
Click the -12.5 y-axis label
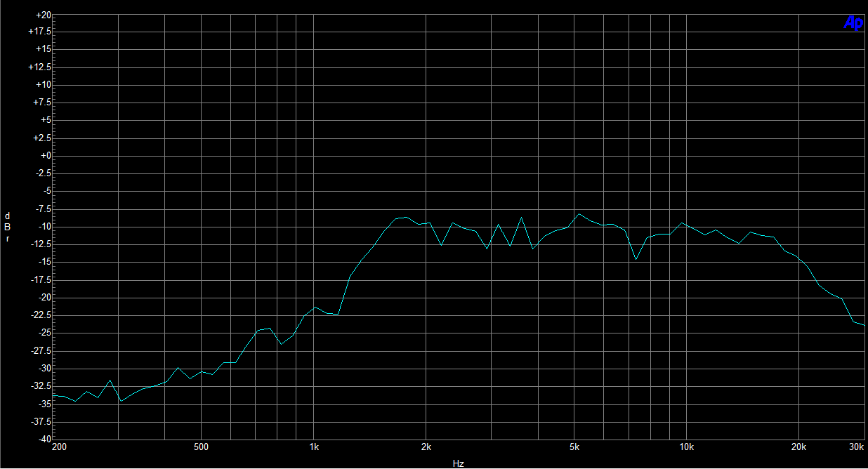point(40,244)
